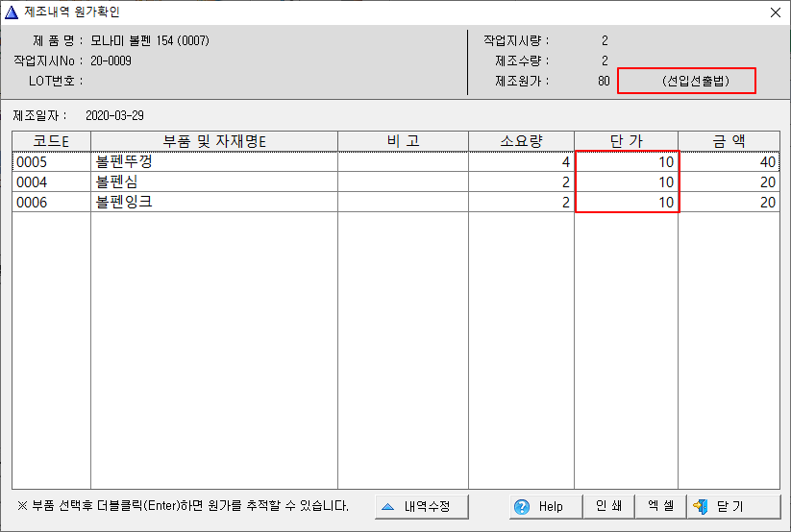Click the product name 모나미 볼펜 154 (0007)
Screen dimensions: 791x532
click(150, 40)
